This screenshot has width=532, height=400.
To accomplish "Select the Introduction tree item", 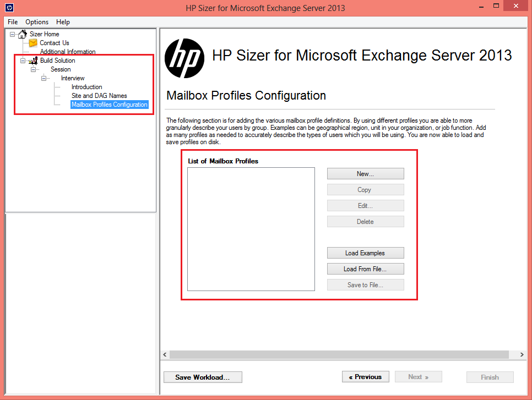I will coord(87,87).
